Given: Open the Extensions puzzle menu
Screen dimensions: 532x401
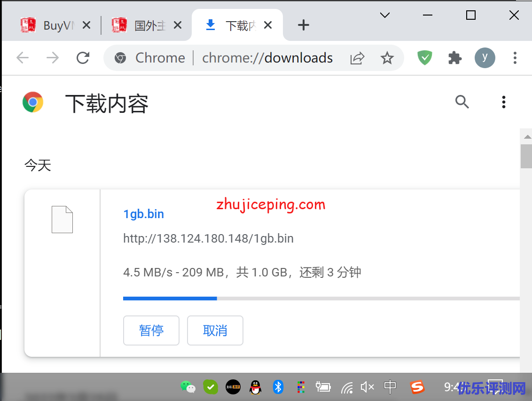Looking at the screenshot, I should 454,58.
